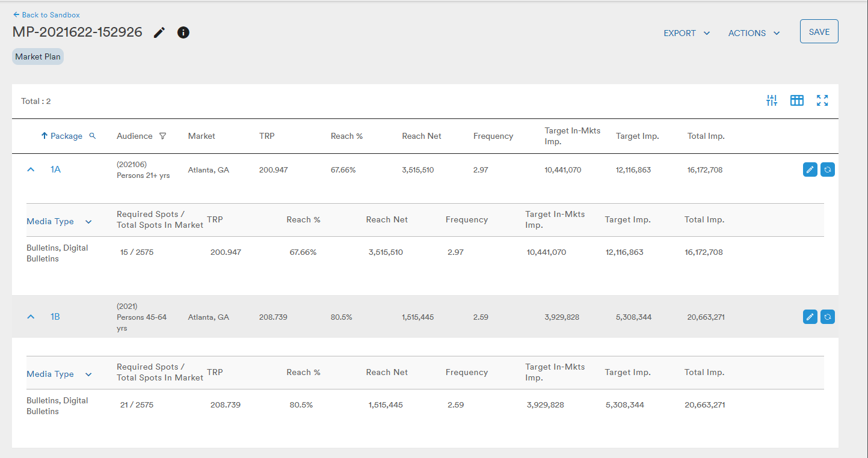This screenshot has height=458, width=868.
Task: Click the 80.5% reach value in row 1B
Action: click(341, 317)
